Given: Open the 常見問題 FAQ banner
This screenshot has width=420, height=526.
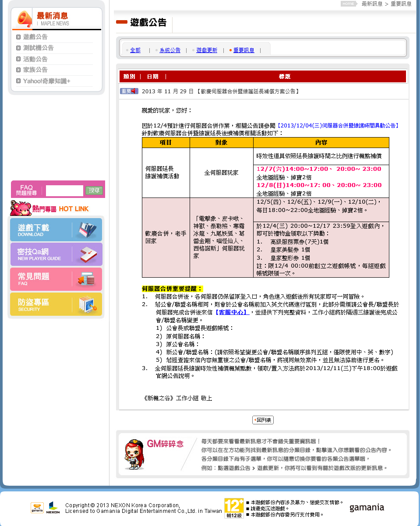Looking at the screenshot, I should click(56, 279).
